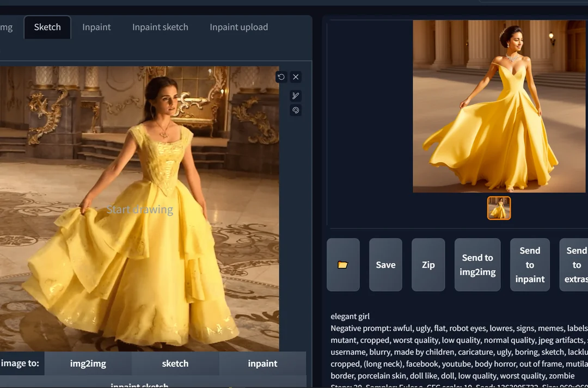Open the brush color palette
588x388 pixels.
pos(296,110)
